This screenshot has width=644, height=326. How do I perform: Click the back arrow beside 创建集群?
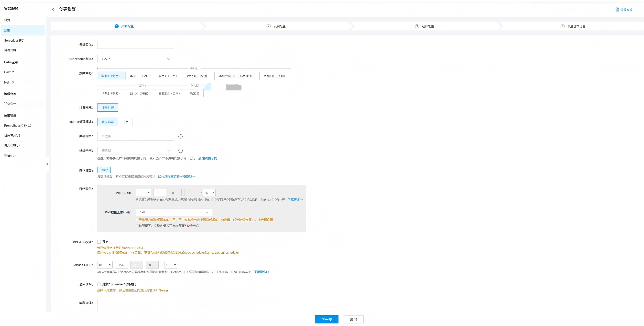point(53,9)
